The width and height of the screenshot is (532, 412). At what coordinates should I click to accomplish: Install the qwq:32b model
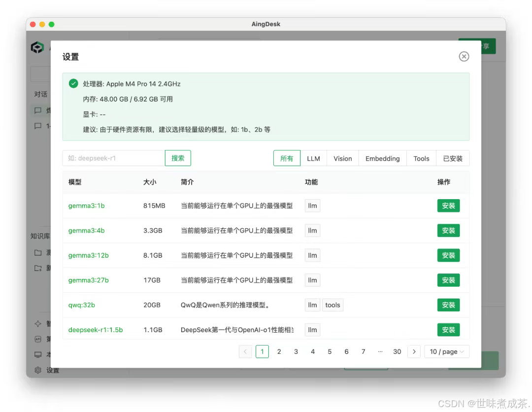[449, 305]
